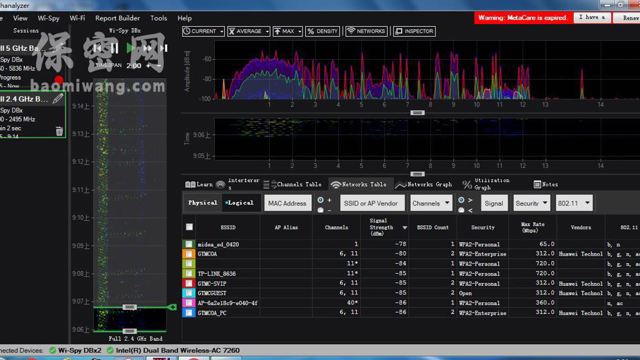Click the pause playback button
Image resolution: width=640 pixels, height=360 pixels.
[x=115, y=48]
